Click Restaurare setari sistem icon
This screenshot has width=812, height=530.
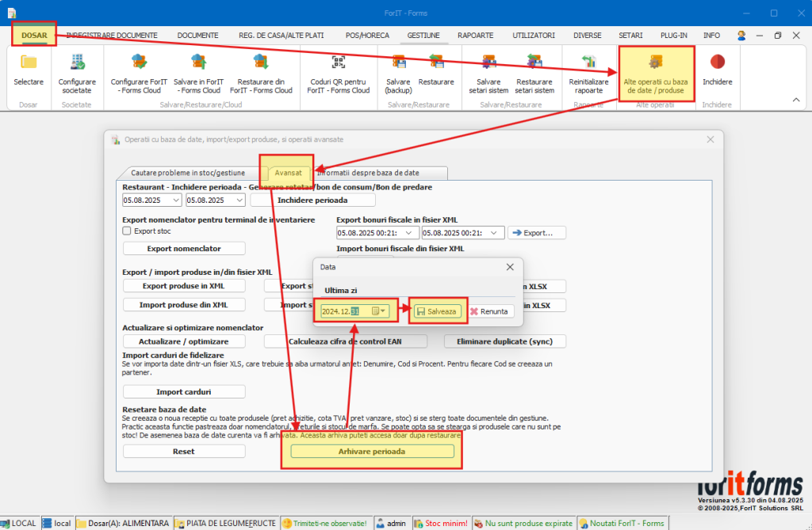point(534,63)
